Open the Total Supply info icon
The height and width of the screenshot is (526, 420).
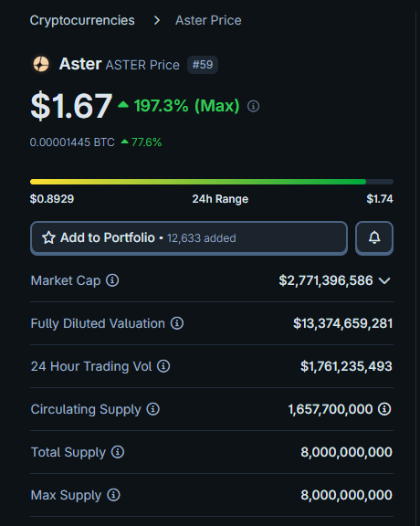118,452
